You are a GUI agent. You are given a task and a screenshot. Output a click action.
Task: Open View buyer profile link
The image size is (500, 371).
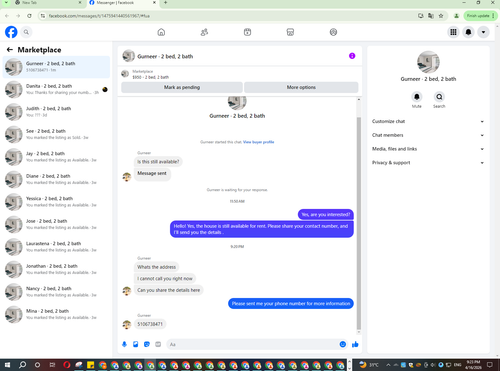click(258, 142)
